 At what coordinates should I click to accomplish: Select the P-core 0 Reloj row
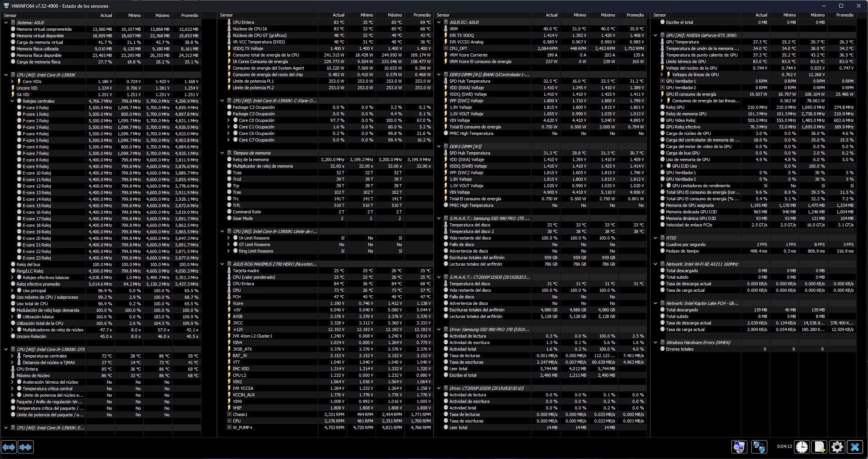36,108
